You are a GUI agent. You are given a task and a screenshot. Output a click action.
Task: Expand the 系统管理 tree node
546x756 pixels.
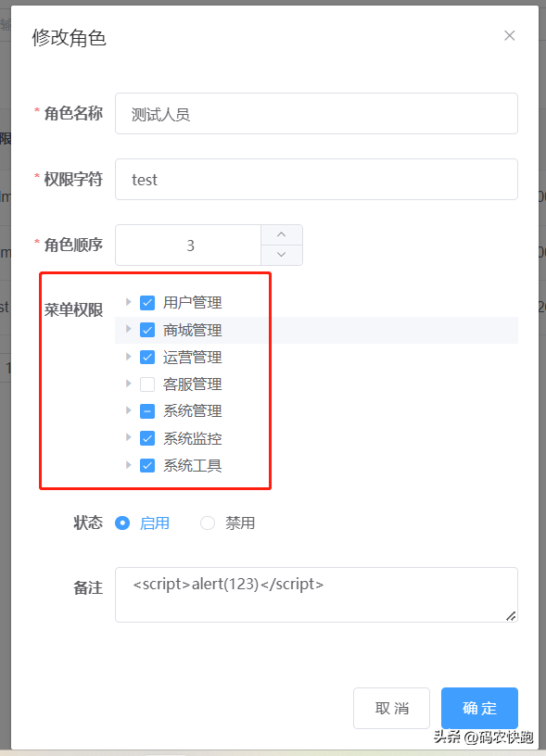coord(128,410)
